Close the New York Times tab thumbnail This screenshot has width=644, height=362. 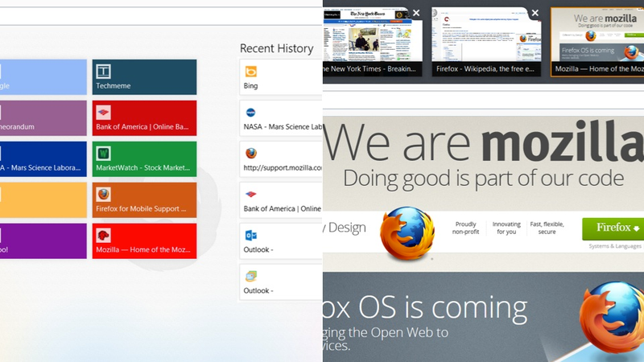(416, 13)
